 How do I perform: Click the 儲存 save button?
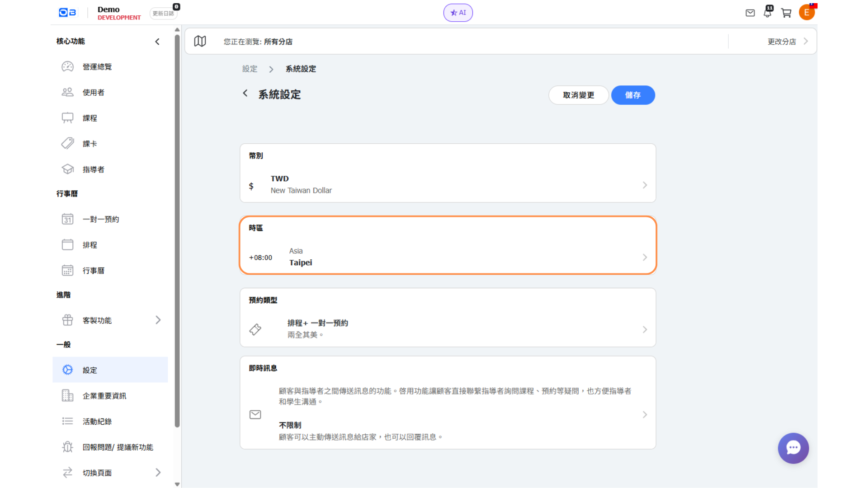tap(632, 95)
